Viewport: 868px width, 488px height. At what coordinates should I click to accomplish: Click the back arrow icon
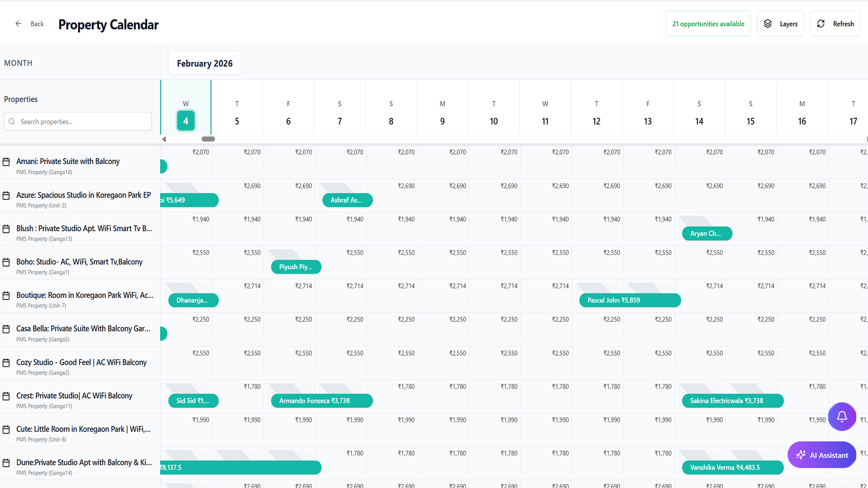[18, 23]
